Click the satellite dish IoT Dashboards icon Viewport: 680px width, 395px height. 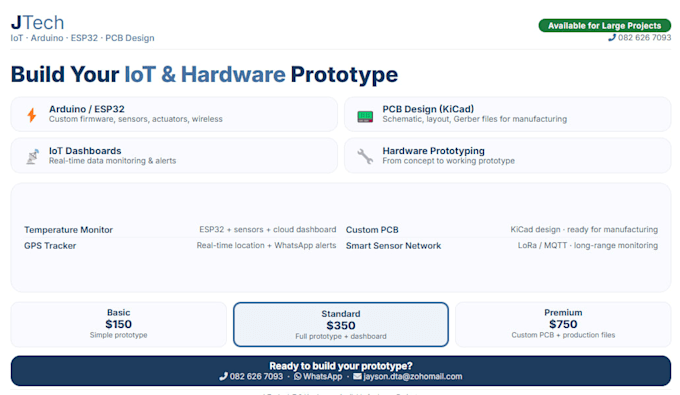[32, 157]
